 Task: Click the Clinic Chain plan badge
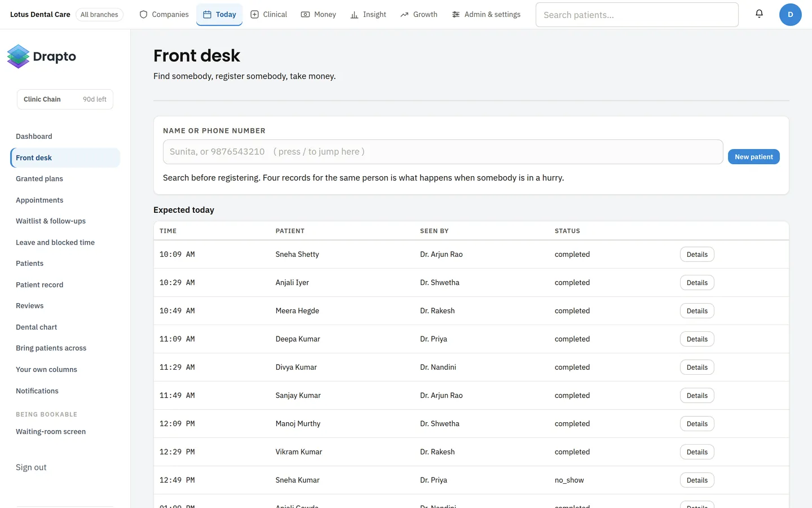(x=65, y=99)
